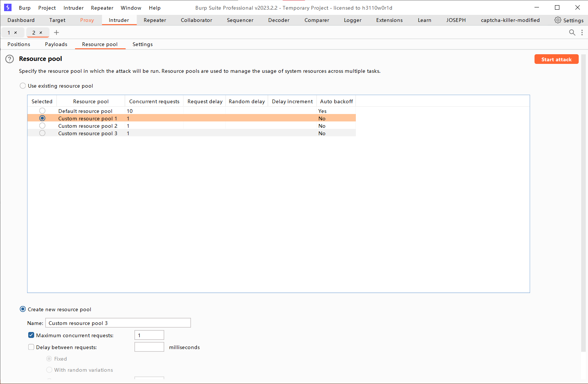Select the Resource pool sub-tab

tap(100, 44)
